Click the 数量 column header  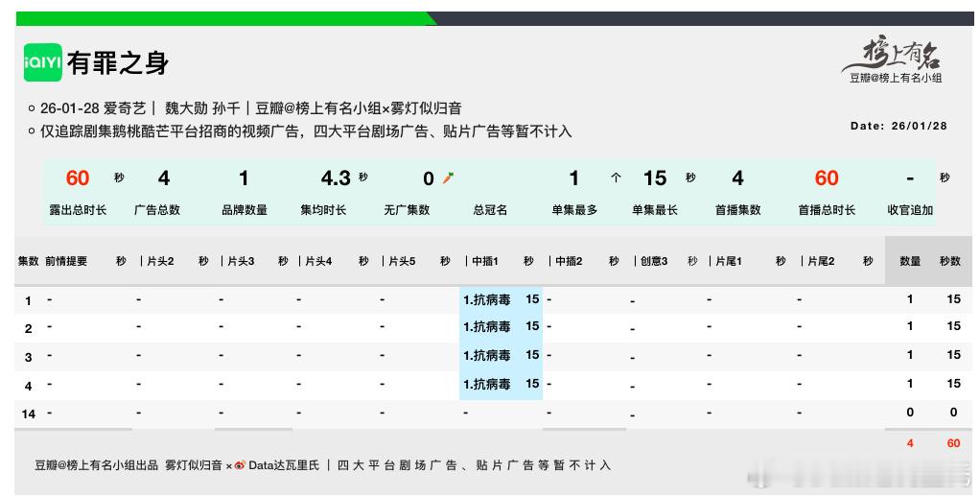pyautogui.click(x=910, y=261)
